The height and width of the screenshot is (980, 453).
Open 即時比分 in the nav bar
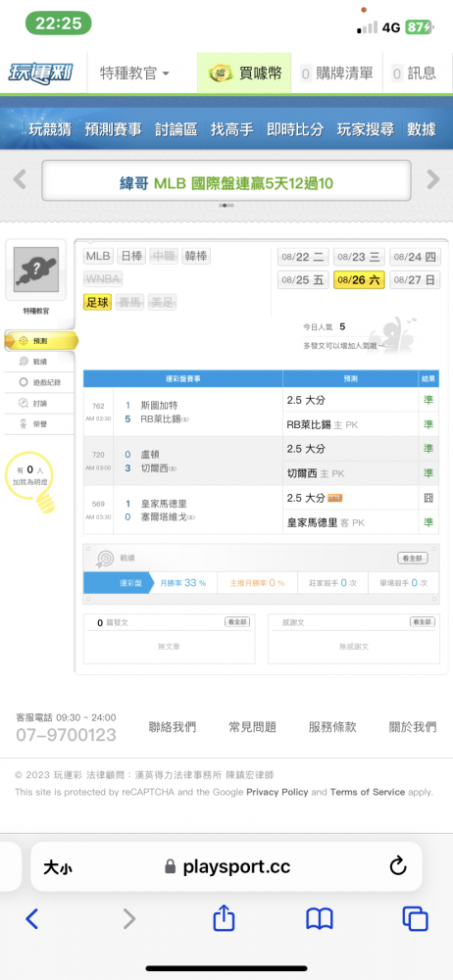(x=295, y=129)
